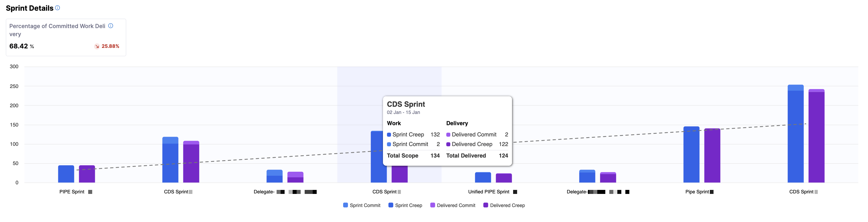Click the 02 Jan - 15 Jan date range

click(x=403, y=112)
